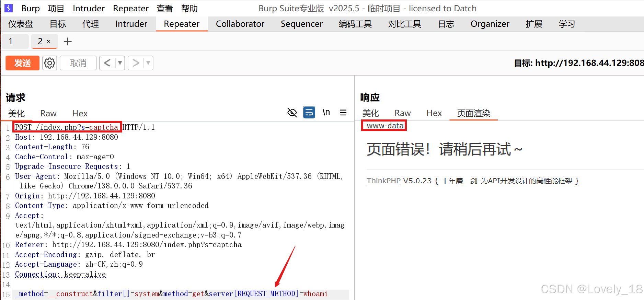Viewport: 644px width, 300px height.
Task: Switch to 目标 target tab
Action: click(x=58, y=24)
